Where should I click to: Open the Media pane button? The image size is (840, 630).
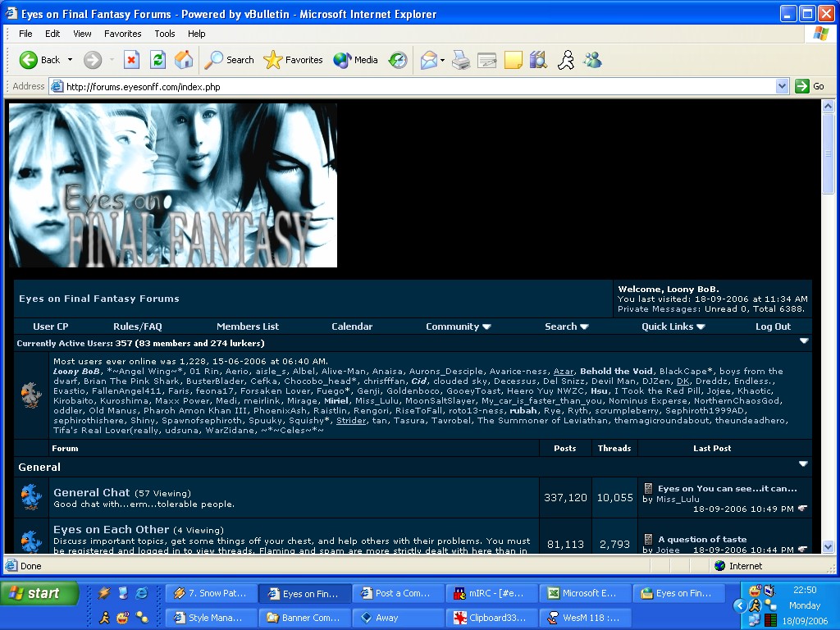coord(356,60)
